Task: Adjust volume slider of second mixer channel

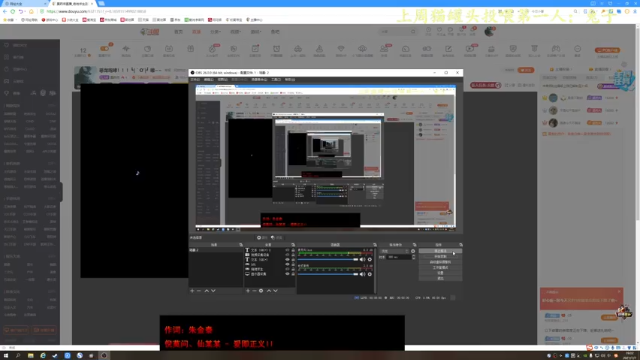Action: click(x=328, y=274)
